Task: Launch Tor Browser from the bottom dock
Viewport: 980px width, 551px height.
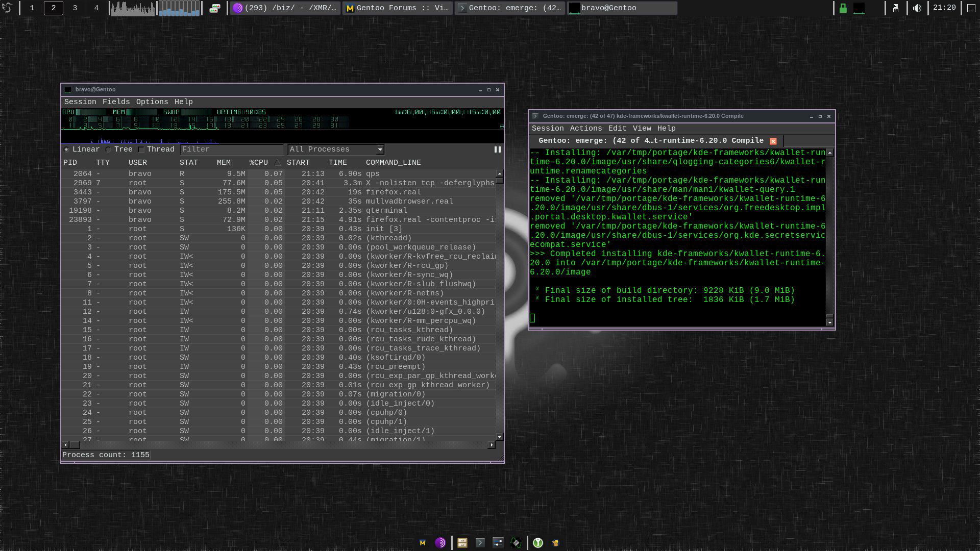Action: [440, 543]
